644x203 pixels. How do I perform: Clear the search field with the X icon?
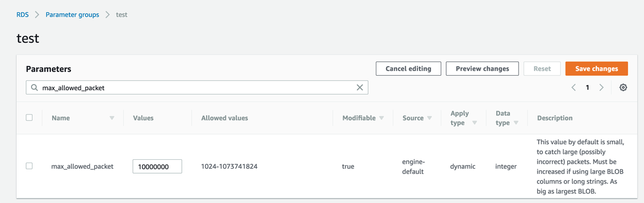pyautogui.click(x=360, y=87)
